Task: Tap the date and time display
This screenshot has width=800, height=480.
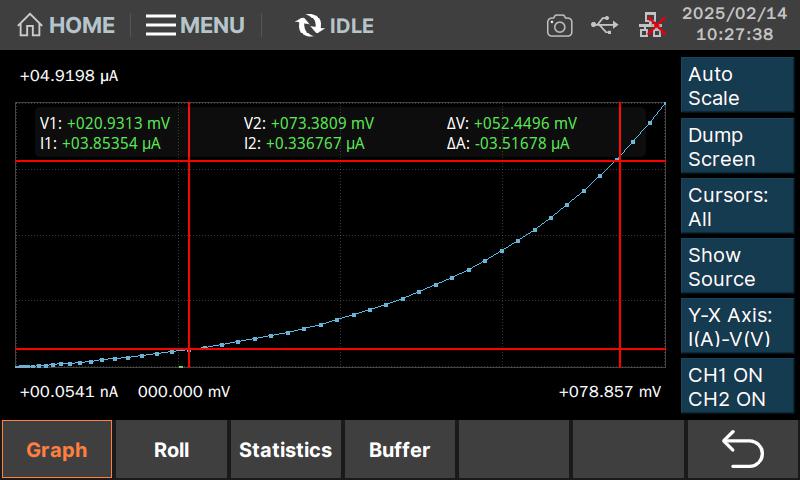Action: click(x=734, y=25)
